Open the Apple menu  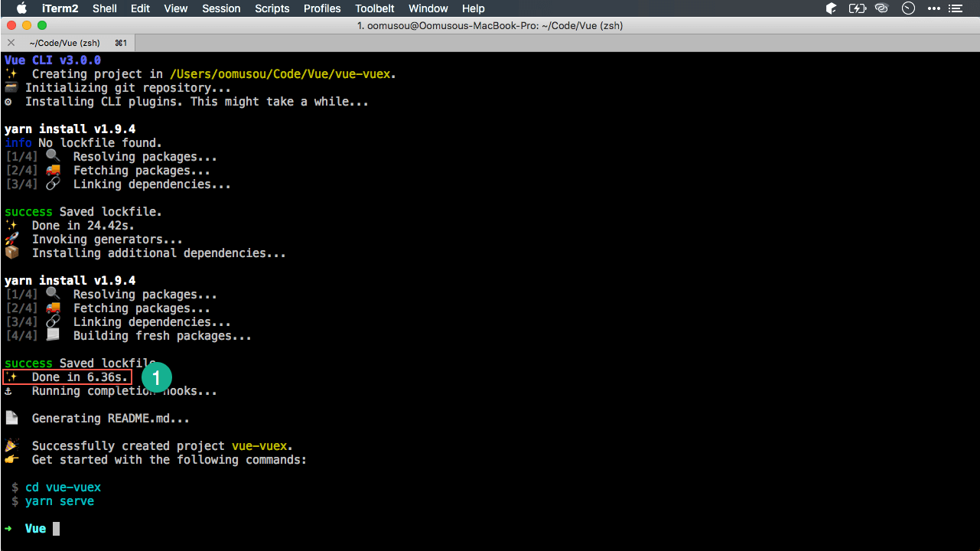tap(21, 8)
